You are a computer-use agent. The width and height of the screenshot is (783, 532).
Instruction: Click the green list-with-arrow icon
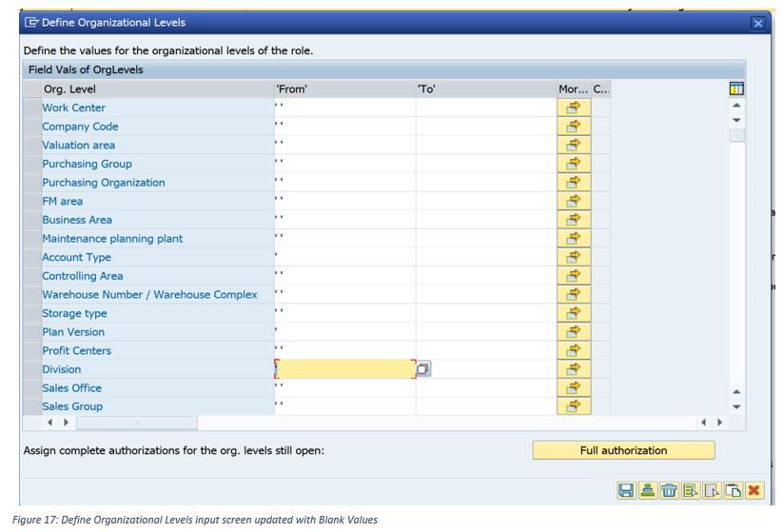691,490
